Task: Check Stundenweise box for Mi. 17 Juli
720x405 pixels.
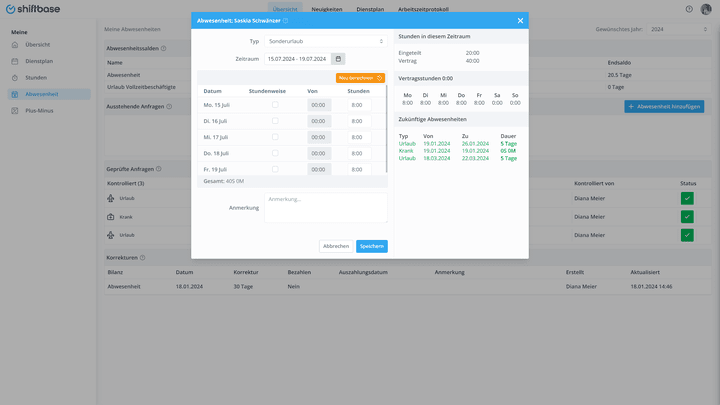Action: coord(275,137)
